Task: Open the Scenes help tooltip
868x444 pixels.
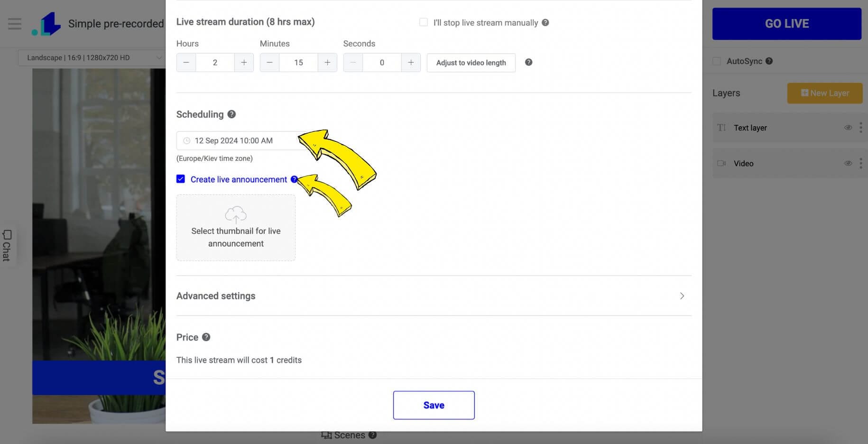Action: [373, 435]
